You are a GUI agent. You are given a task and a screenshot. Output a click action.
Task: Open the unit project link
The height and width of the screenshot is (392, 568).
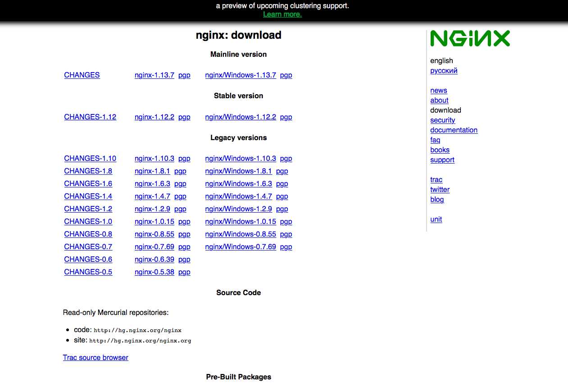click(436, 219)
